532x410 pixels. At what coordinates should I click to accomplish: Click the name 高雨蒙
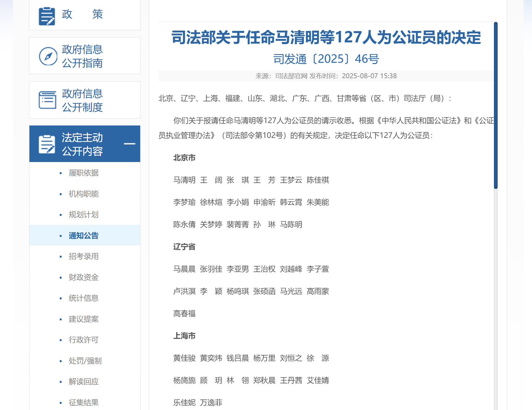click(318, 291)
